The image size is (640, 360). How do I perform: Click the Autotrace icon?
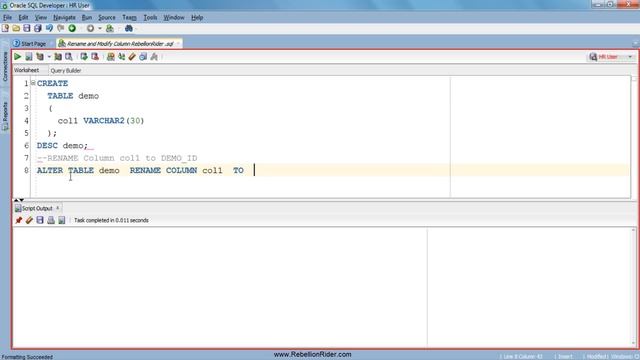pyautogui.click(x=58, y=57)
